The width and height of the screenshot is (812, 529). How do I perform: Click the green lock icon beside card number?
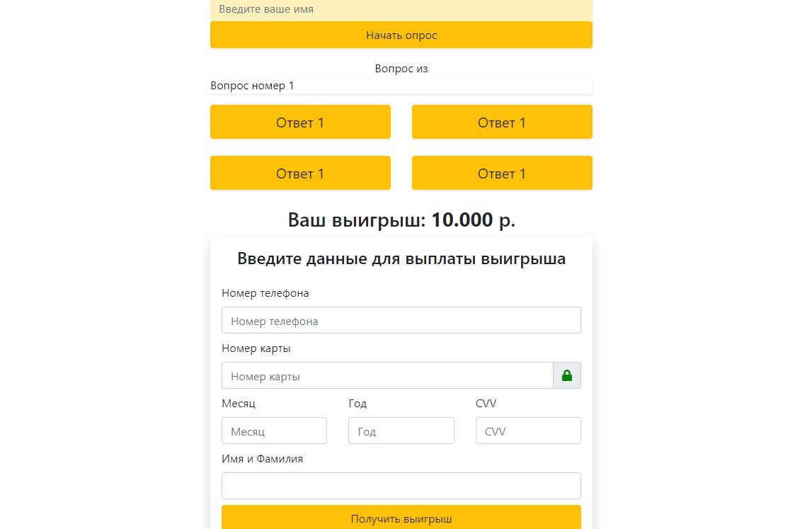click(566, 376)
